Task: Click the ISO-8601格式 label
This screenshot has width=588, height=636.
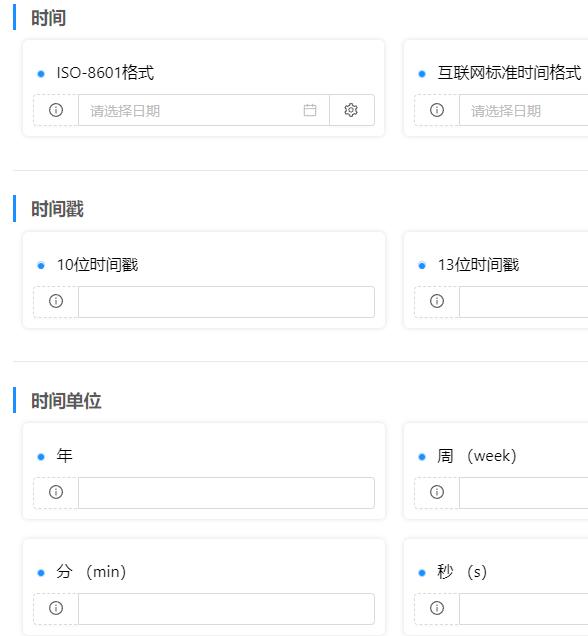Action: [105, 73]
